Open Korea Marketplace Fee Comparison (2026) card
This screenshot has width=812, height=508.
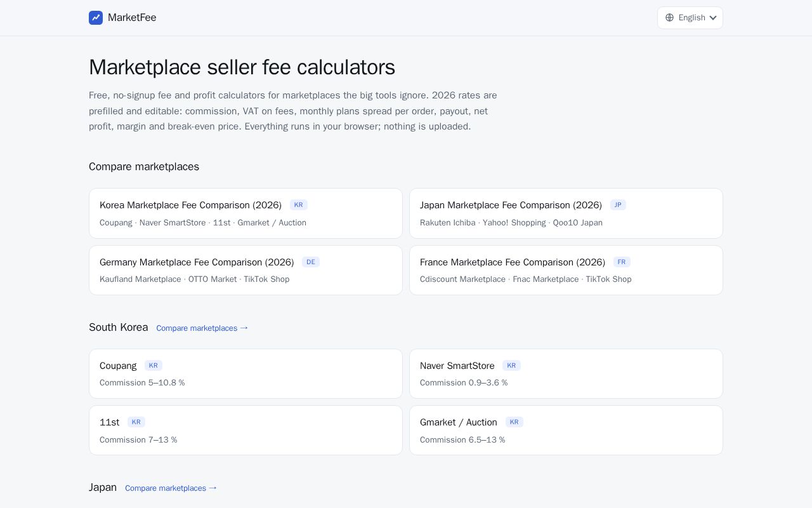(246, 213)
